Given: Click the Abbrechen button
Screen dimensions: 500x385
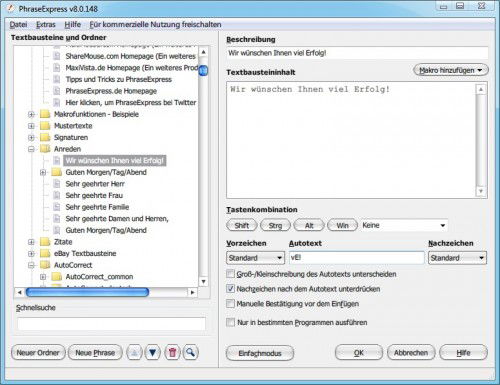Looking at the screenshot, I should (411, 353).
